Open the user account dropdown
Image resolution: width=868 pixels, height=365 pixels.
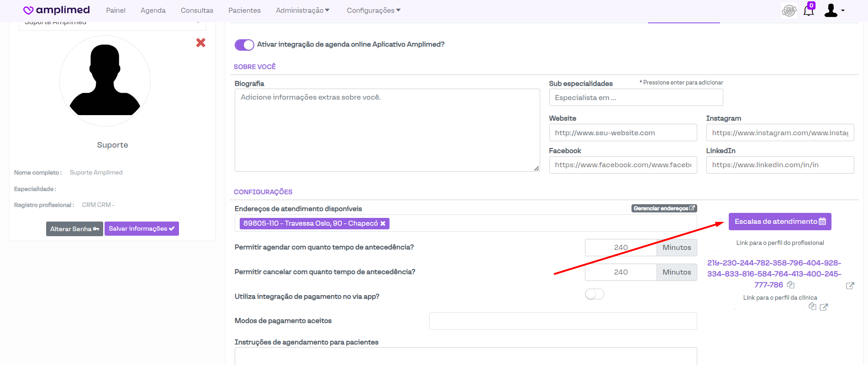pyautogui.click(x=834, y=11)
